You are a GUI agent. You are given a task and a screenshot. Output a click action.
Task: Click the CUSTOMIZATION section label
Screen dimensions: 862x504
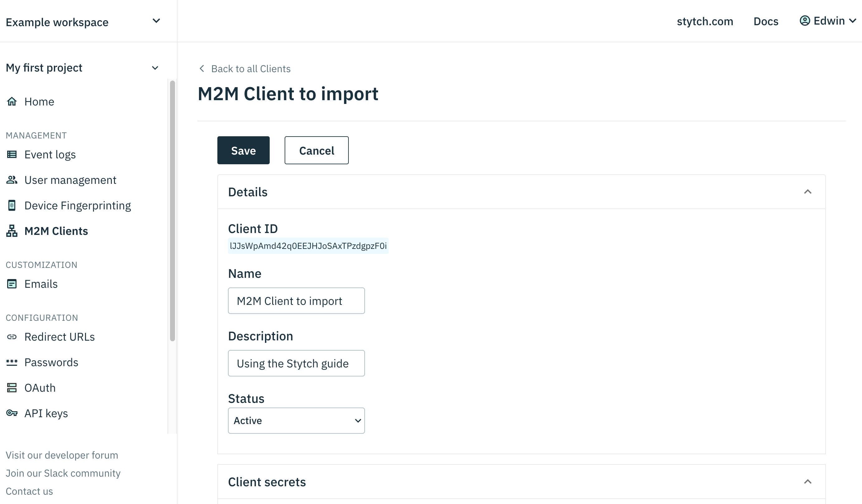(41, 265)
